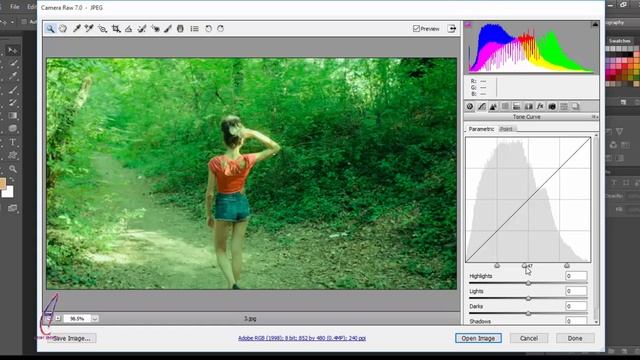Viewport: 640px width, 360px height.
Task: Click the Darks slider handle
Action: point(528,313)
